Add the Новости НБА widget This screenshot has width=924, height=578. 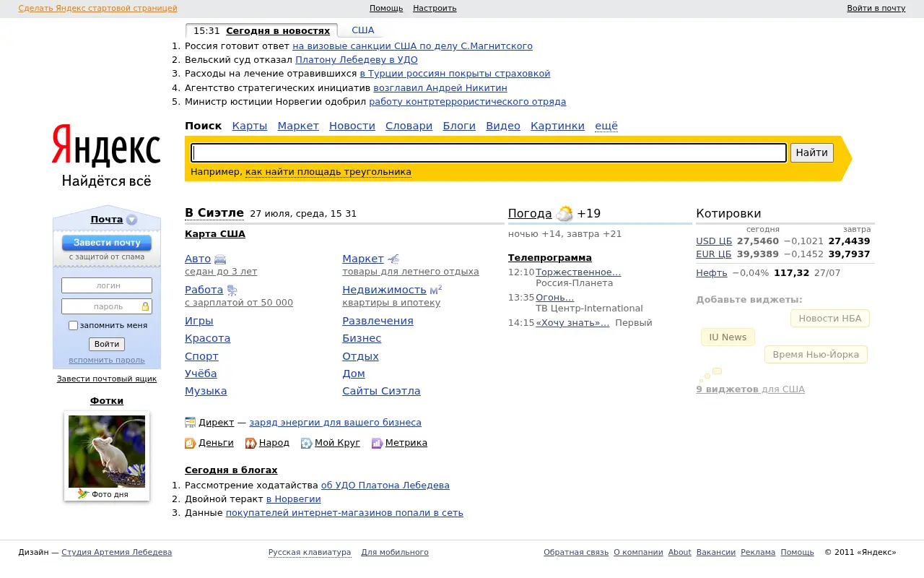click(x=830, y=319)
